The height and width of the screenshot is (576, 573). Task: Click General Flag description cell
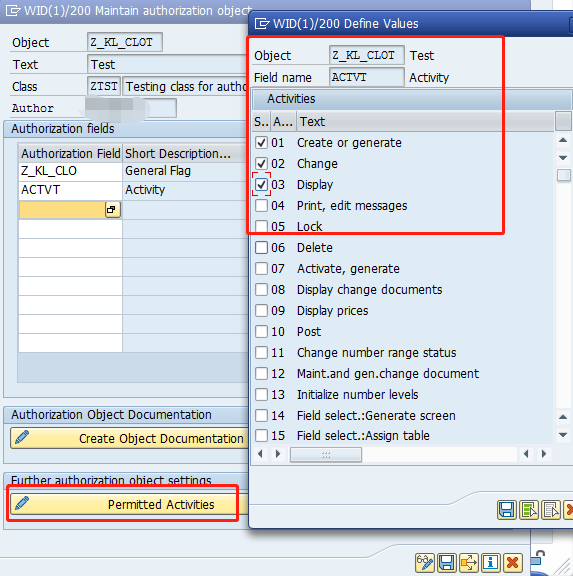(186, 171)
